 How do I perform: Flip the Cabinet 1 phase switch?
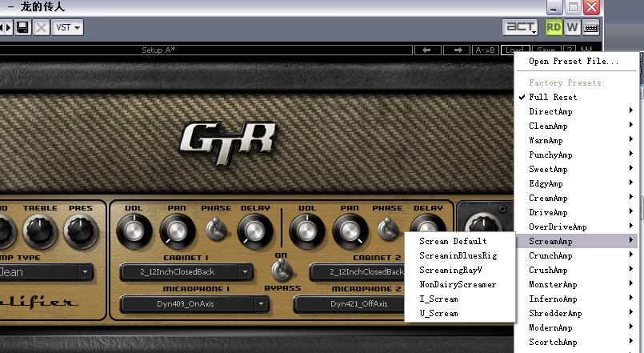click(215, 230)
